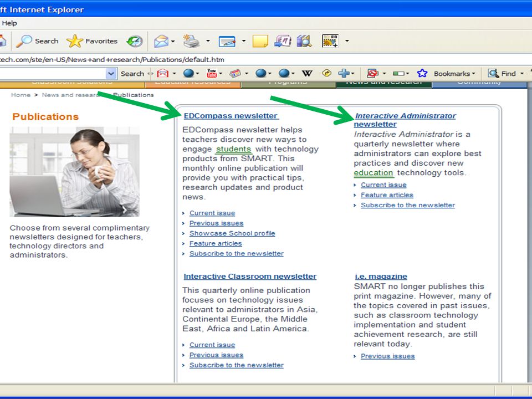This screenshot has width=532, height=399.
Task: Expand the screen capture dropdown arrow
Action: tap(347, 41)
